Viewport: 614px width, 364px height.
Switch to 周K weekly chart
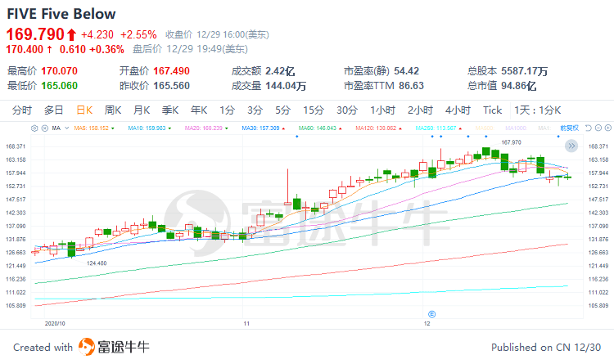point(113,110)
